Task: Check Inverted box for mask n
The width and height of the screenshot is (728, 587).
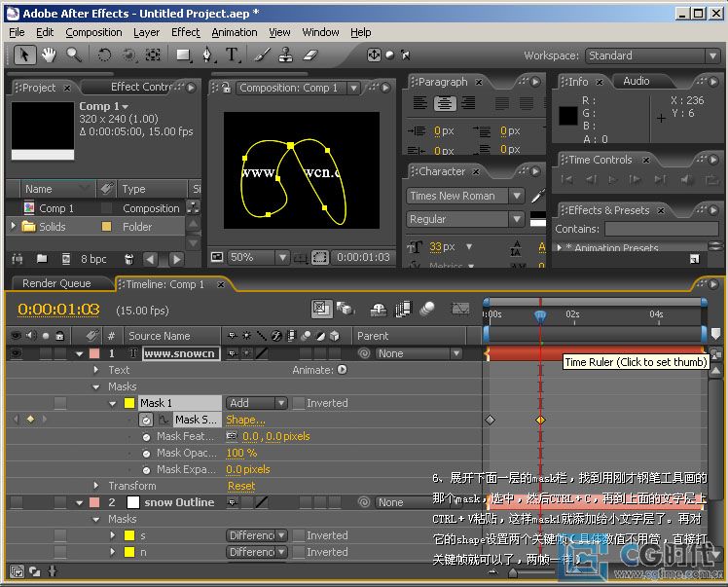Action: coord(299,552)
